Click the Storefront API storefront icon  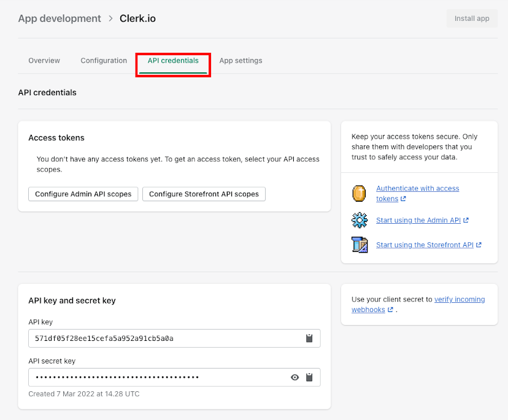click(360, 244)
